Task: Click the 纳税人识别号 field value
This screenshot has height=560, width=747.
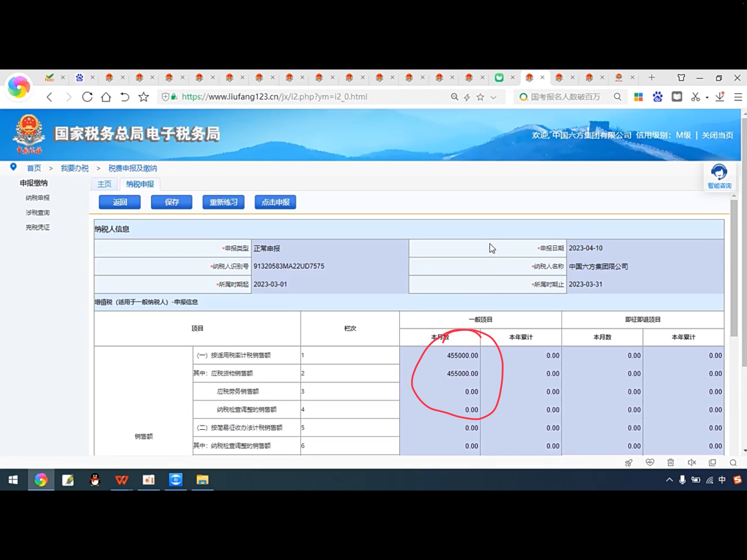Action: 330,266
